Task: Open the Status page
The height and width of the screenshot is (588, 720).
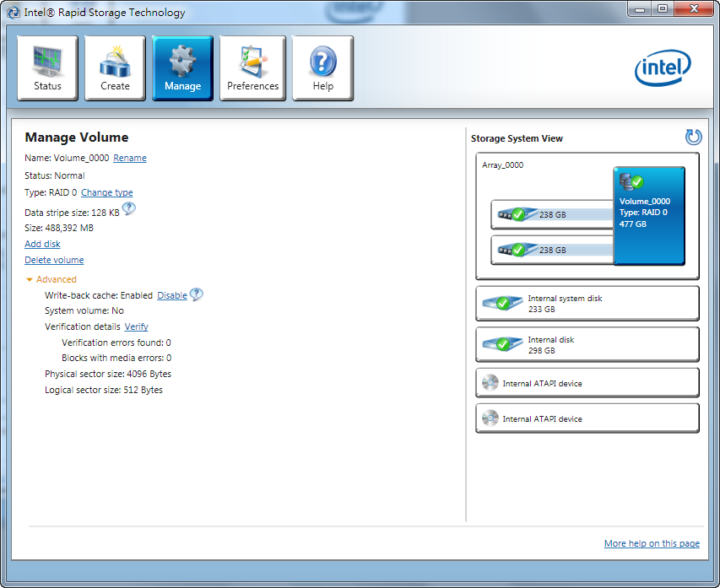Action: click(47, 68)
